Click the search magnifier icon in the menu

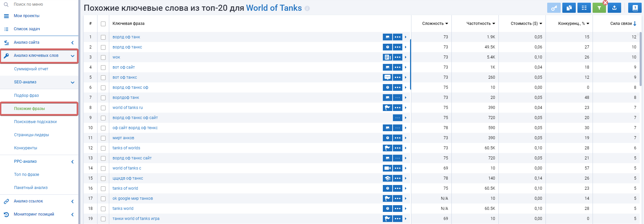coord(6,4)
